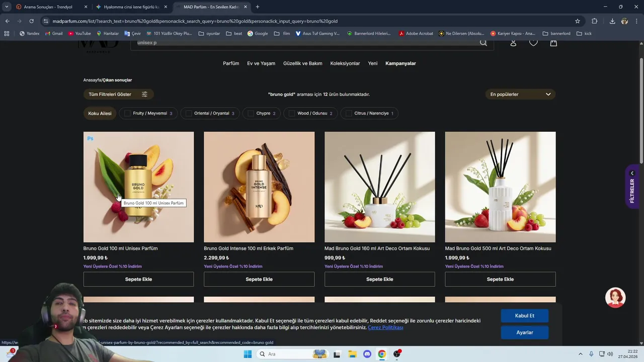The image size is (644, 362).
Task: Open the browser extensions puzzle icon
Action: tap(594, 21)
